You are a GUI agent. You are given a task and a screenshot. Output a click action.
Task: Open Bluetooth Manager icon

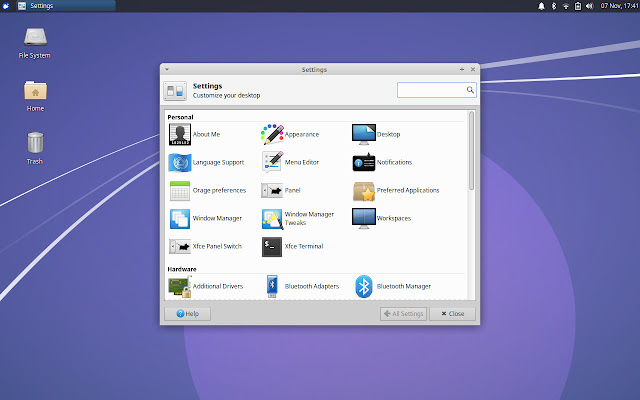point(364,286)
